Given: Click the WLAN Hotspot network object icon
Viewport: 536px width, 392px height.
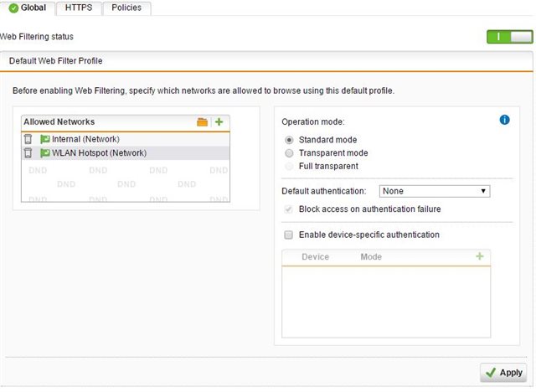Looking at the screenshot, I should [45, 153].
